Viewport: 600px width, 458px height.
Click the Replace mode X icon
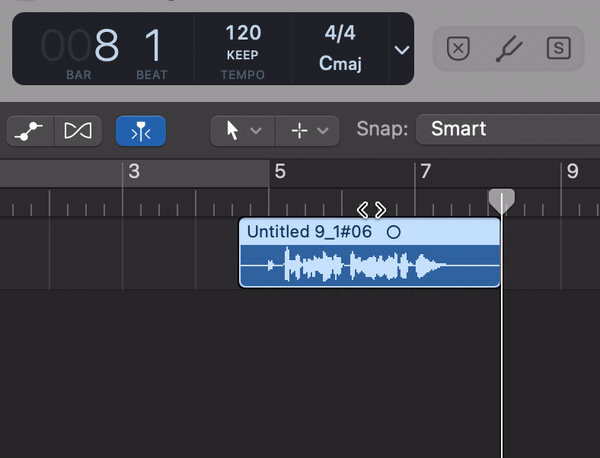pyautogui.click(x=458, y=48)
